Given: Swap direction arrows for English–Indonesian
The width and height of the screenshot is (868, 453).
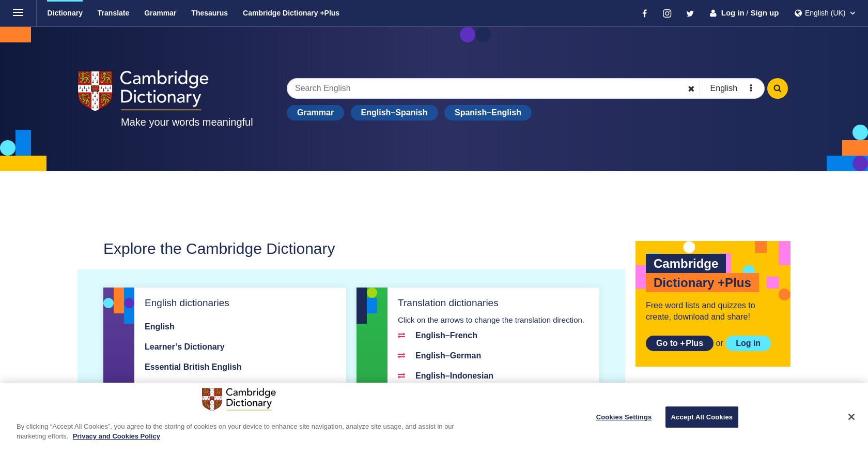Looking at the screenshot, I should click(x=401, y=376).
